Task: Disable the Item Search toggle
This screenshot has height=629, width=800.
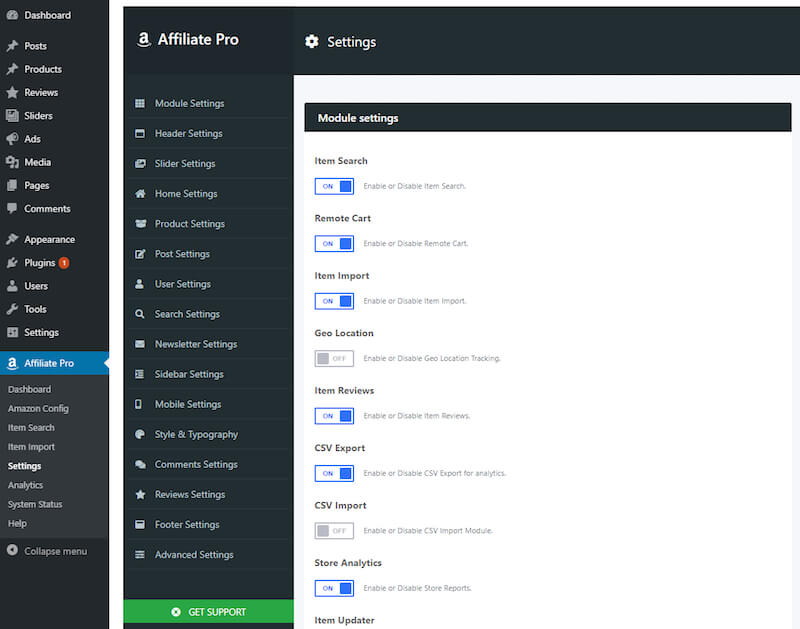Action: (x=334, y=186)
